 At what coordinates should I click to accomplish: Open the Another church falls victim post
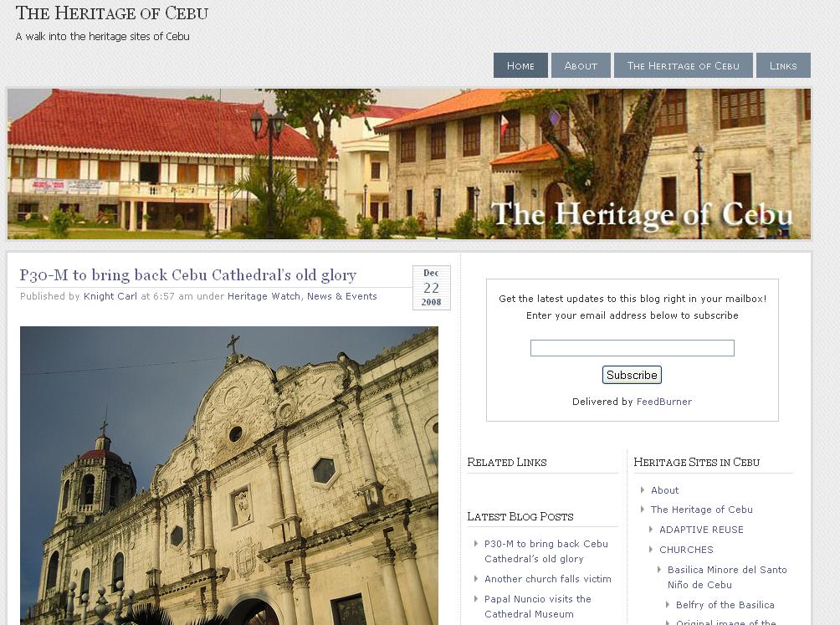pyautogui.click(x=547, y=578)
